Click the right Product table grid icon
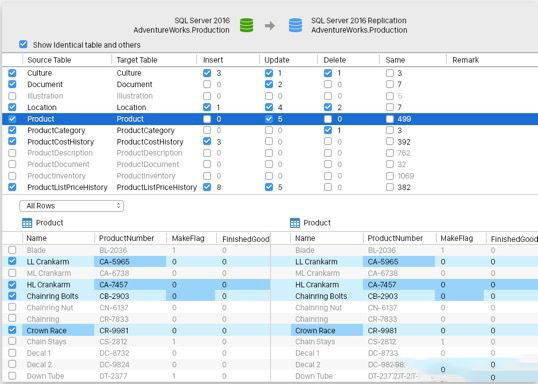Viewport: 538px width, 384px height. pos(295,223)
